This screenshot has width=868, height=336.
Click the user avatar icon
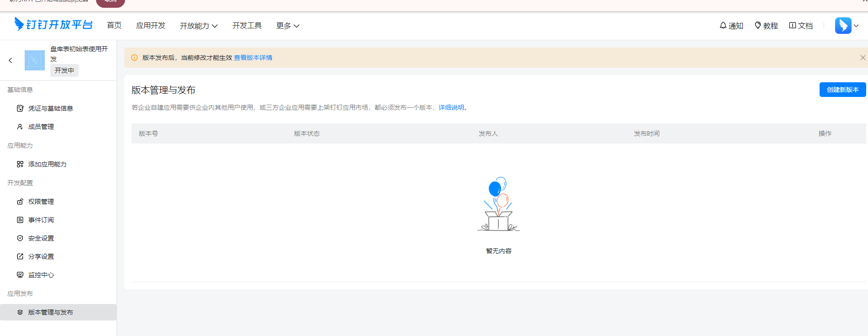point(843,26)
